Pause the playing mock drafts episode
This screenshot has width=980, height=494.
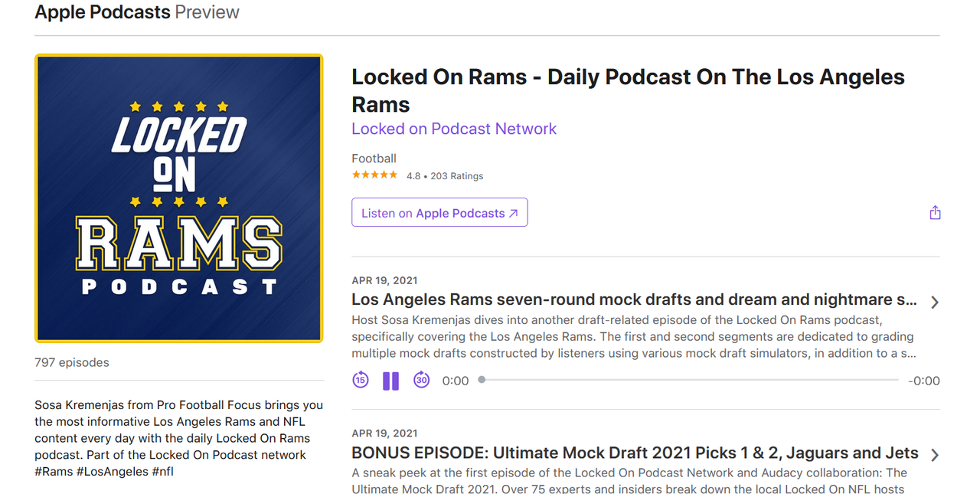[x=391, y=381]
